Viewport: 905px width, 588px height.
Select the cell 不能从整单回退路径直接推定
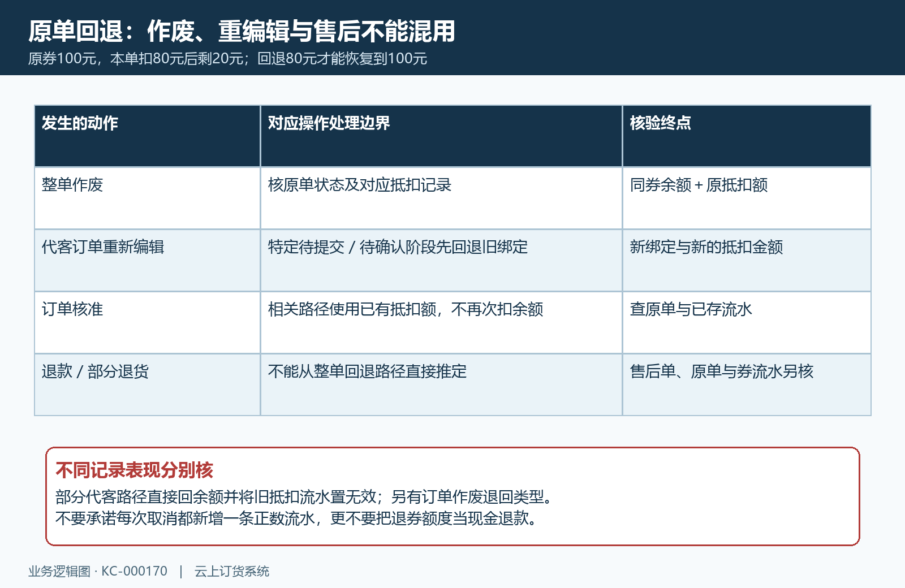(x=441, y=384)
